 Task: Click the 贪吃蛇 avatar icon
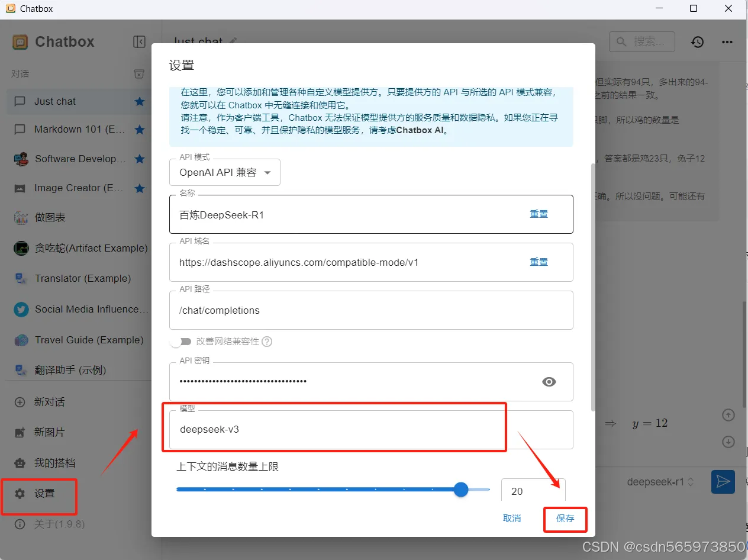click(x=21, y=248)
